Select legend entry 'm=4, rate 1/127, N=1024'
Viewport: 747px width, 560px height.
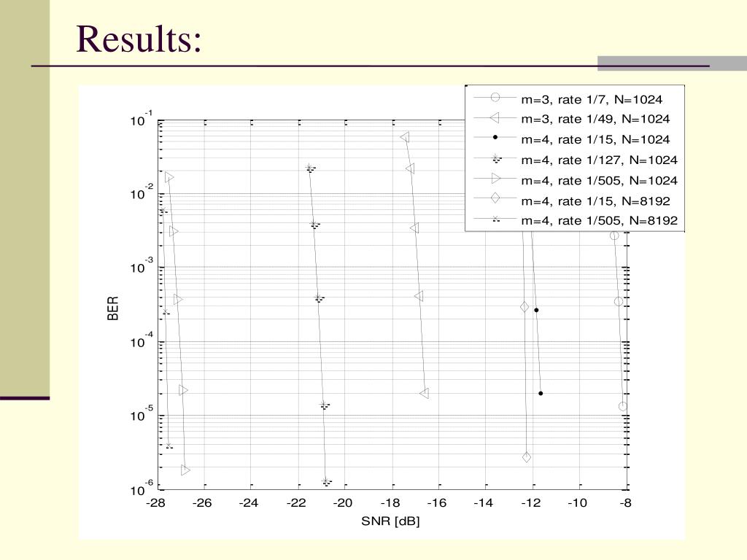pyautogui.click(x=600, y=160)
